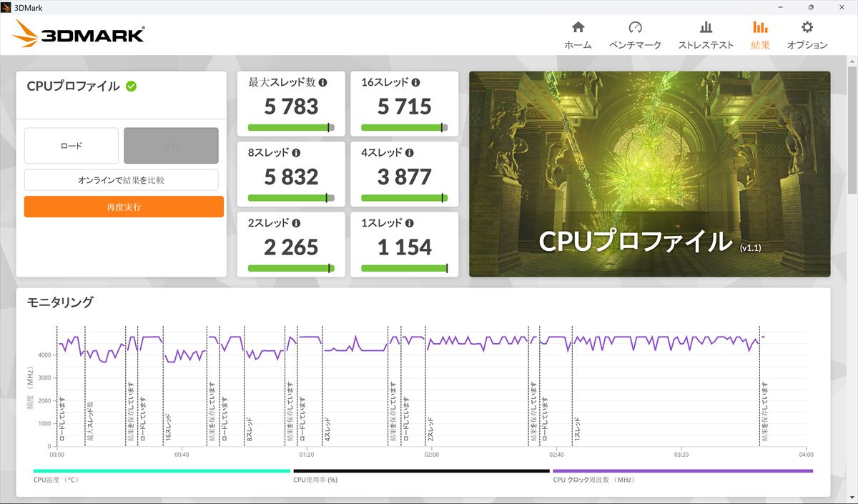Click オンラインで結果を比較 button

(x=122, y=180)
